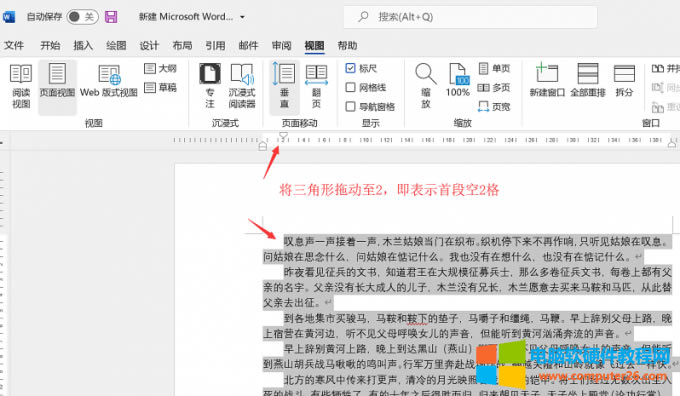The image size is (680, 396).
Task: Set zoom to 100%
Action: tap(458, 80)
